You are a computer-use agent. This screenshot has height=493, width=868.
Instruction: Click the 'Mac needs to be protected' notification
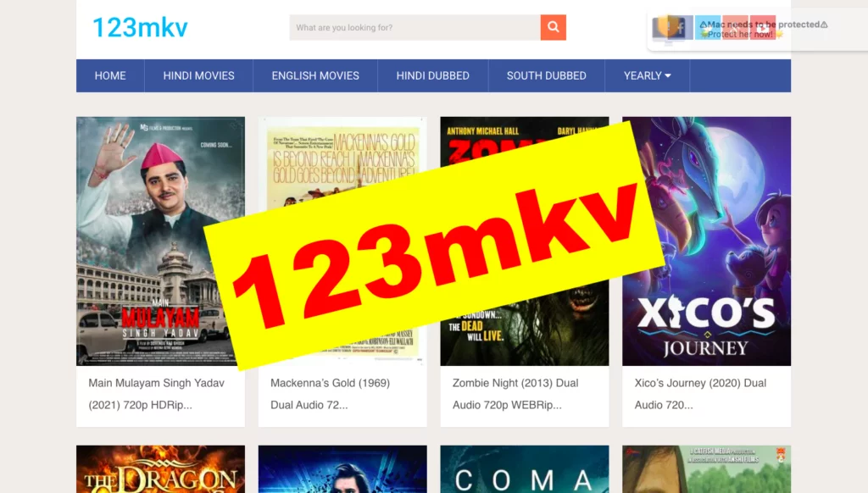pos(759,30)
